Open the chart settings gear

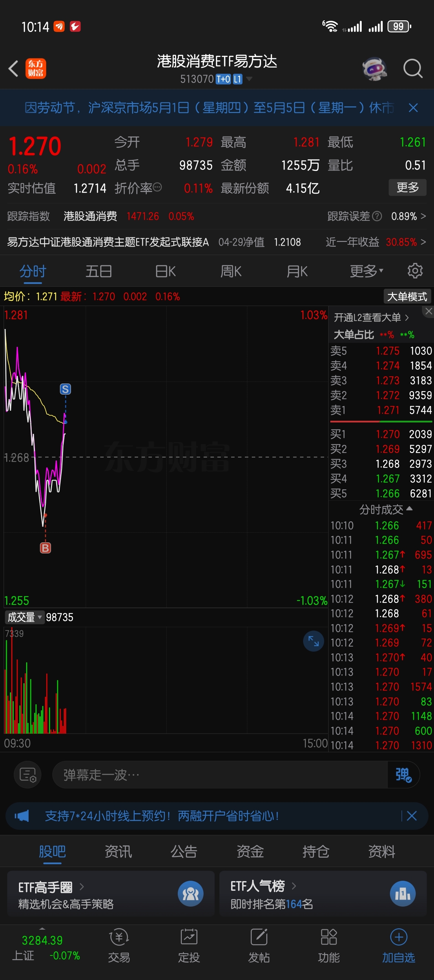tap(415, 271)
